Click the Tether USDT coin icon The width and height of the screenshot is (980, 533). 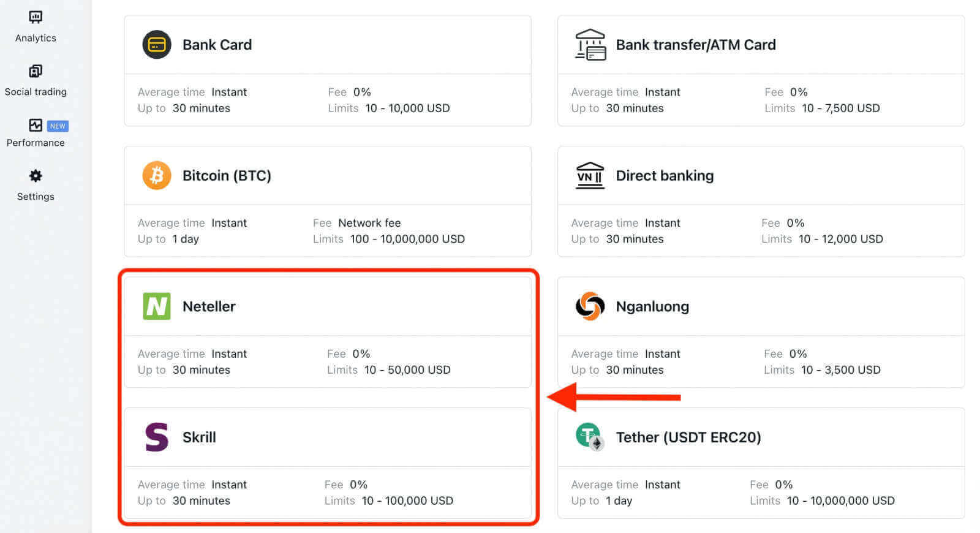click(x=590, y=437)
